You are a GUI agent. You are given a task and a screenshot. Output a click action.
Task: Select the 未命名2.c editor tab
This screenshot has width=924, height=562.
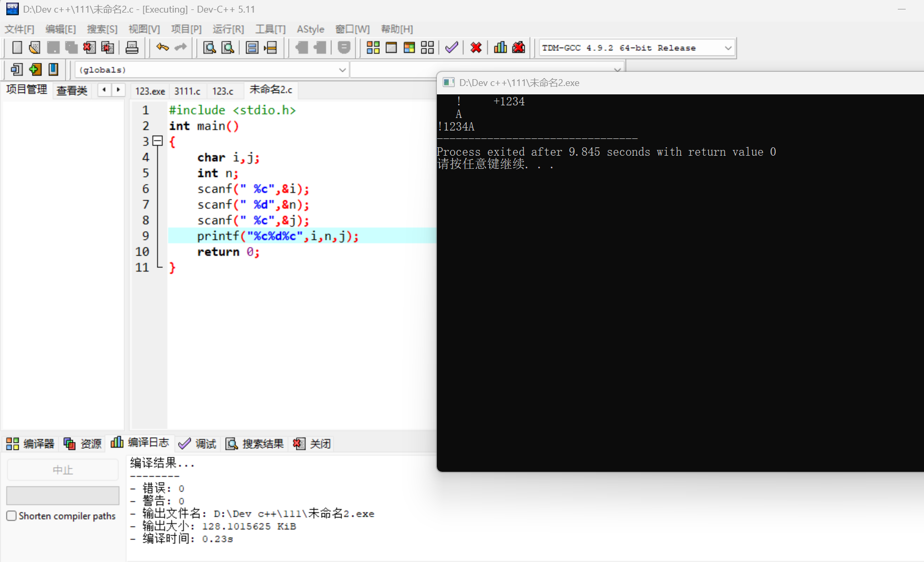(271, 90)
